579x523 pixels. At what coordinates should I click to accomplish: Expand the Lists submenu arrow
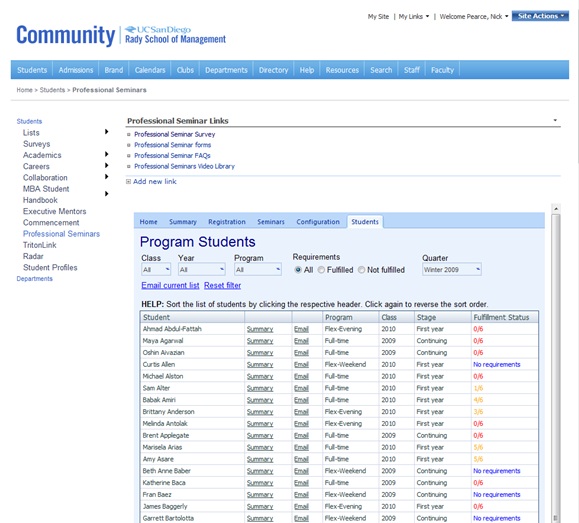pyautogui.click(x=107, y=131)
